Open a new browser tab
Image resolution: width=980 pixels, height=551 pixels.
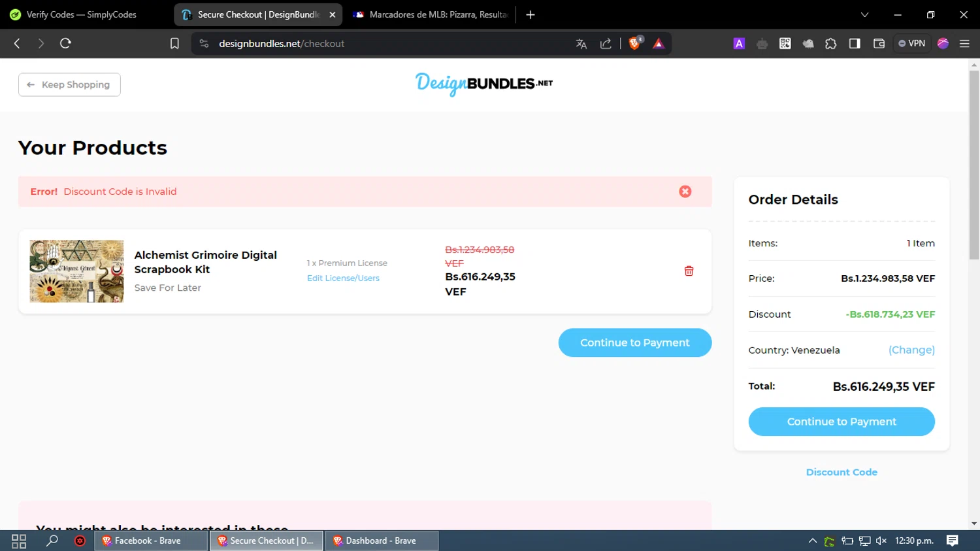[x=531, y=14]
